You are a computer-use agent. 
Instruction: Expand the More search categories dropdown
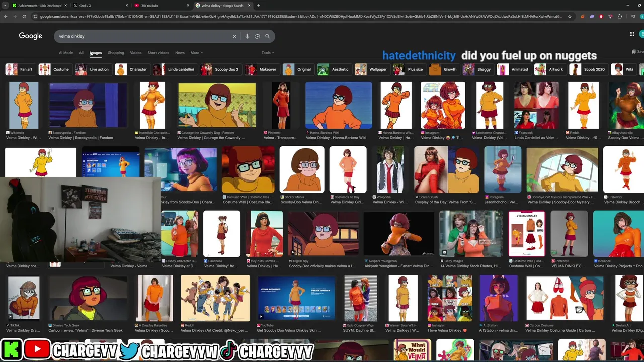(196, 53)
